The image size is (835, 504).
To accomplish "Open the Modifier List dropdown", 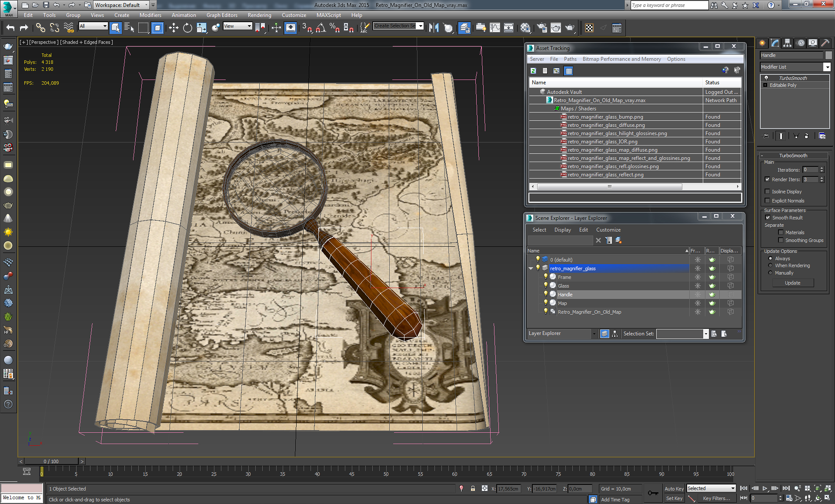I will [827, 67].
